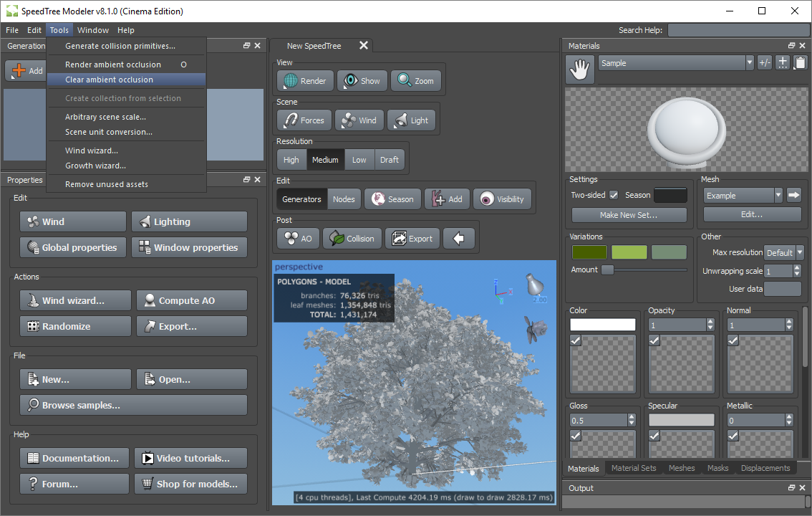The image size is (812, 516).
Task: Click Make New Set button
Action: (629, 214)
